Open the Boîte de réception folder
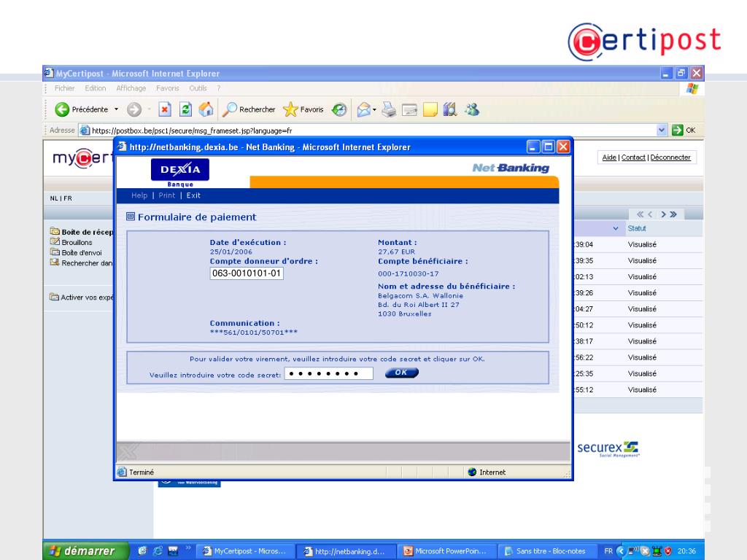The image size is (747, 560). point(82,232)
